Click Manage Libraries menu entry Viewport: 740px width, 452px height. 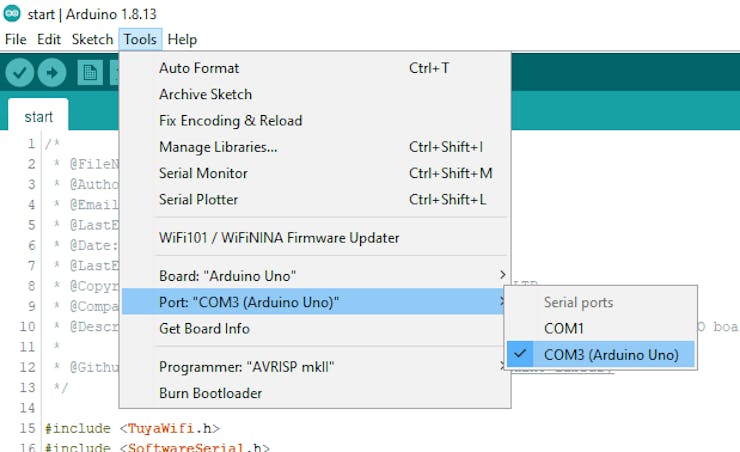218,147
